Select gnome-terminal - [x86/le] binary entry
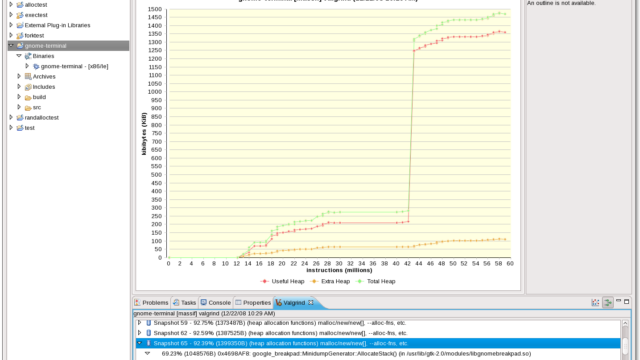This screenshot has height=360, width=640. (x=74, y=66)
